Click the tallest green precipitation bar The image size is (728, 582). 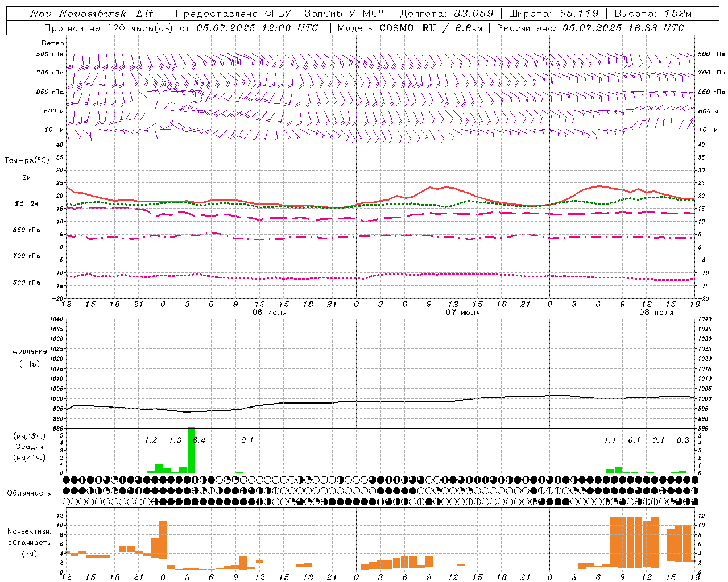191,450
